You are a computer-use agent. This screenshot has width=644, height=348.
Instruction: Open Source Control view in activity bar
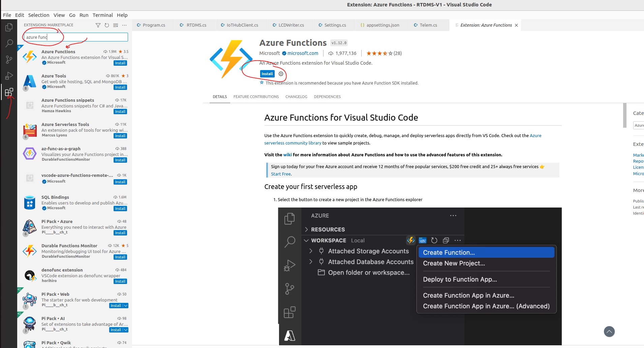click(x=9, y=60)
